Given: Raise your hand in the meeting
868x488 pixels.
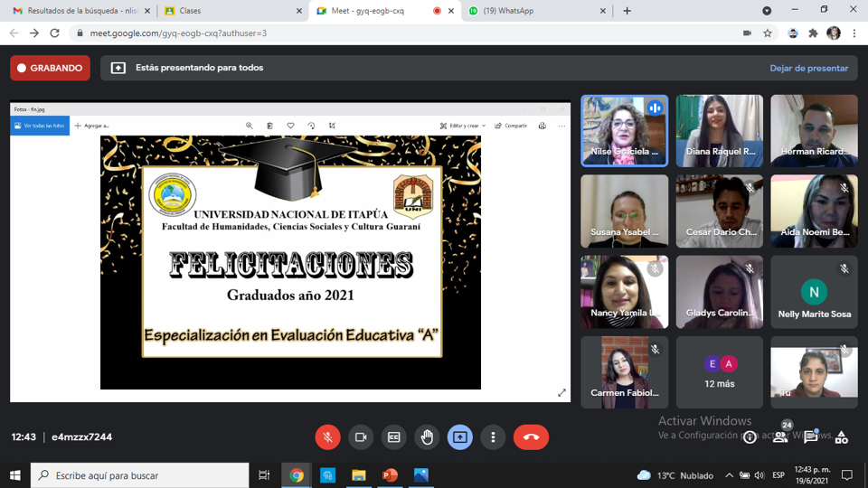Looking at the screenshot, I should [427, 437].
